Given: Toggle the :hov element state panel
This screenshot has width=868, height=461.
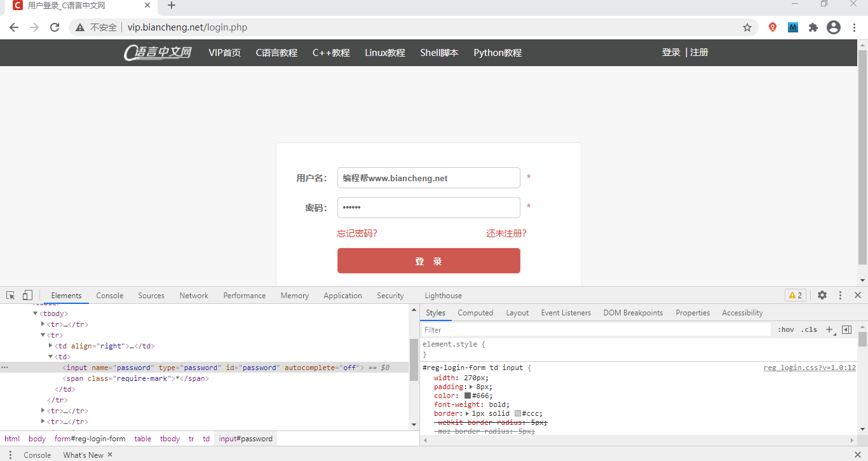Looking at the screenshot, I should click(x=786, y=329).
